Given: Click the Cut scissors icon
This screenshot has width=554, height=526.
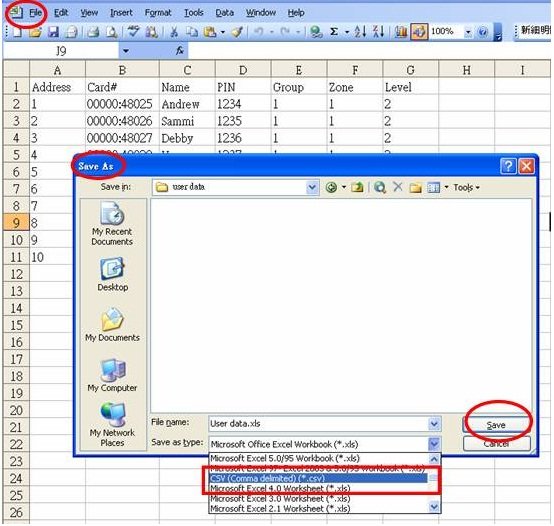Looking at the screenshot, I should click(174, 32).
